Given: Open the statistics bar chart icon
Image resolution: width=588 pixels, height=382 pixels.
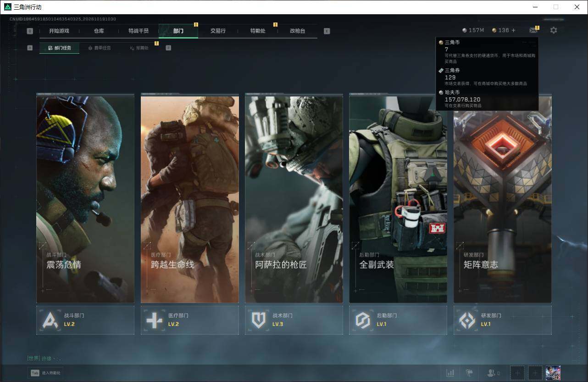Looking at the screenshot, I should [450, 373].
